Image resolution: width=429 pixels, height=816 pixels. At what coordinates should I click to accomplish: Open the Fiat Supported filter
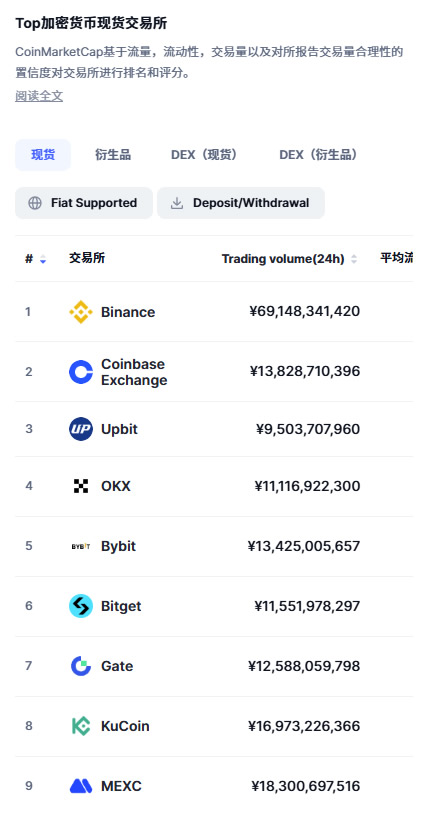(84, 203)
